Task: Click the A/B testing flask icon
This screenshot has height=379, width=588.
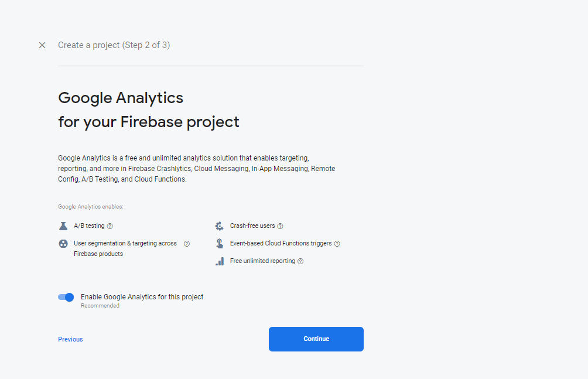Action: pyautogui.click(x=63, y=226)
